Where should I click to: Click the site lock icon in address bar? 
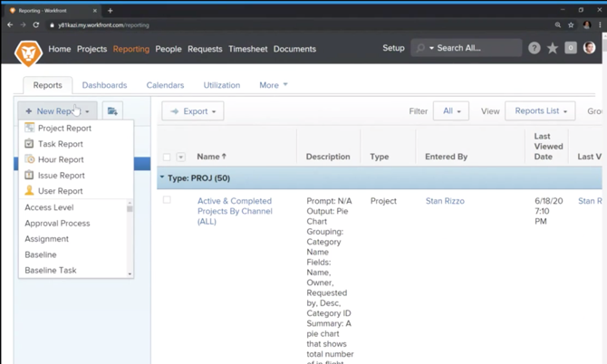(x=52, y=25)
